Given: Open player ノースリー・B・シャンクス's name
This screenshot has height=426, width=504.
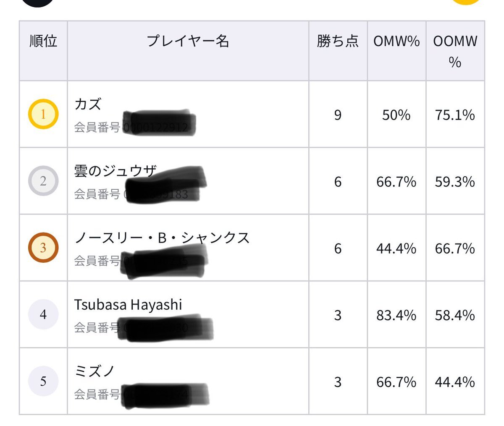Looking at the screenshot, I should (x=162, y=238).
